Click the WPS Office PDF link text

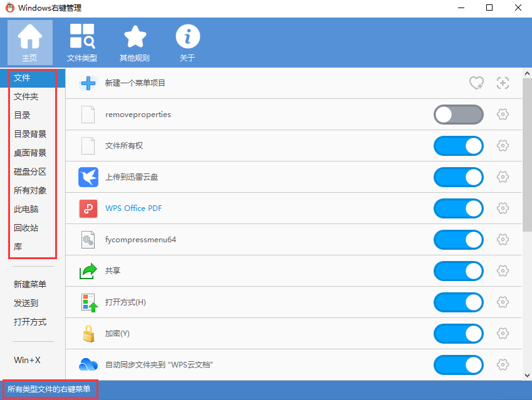pos(133,208)
